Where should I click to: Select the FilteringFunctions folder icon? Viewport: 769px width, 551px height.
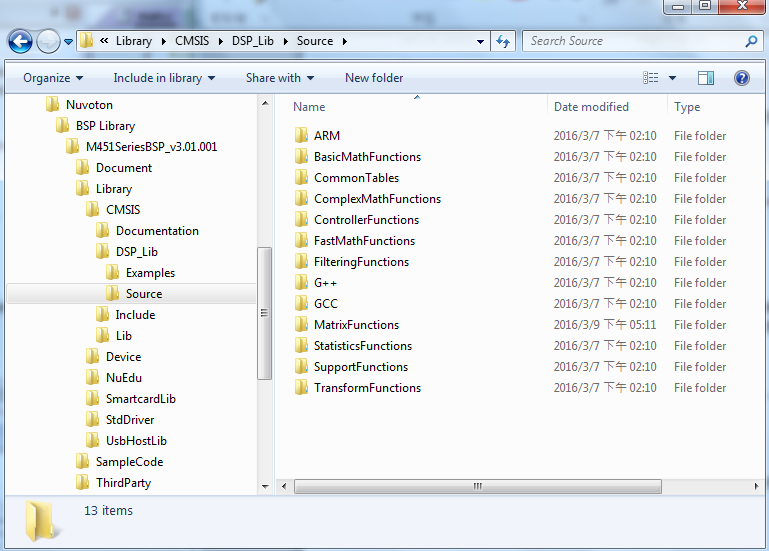click(301, 262)
